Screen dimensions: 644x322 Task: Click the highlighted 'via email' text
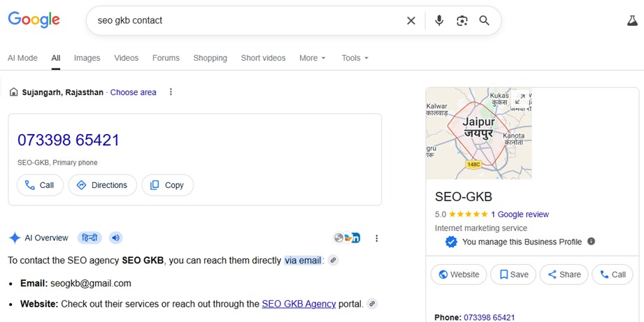point(303,260)
